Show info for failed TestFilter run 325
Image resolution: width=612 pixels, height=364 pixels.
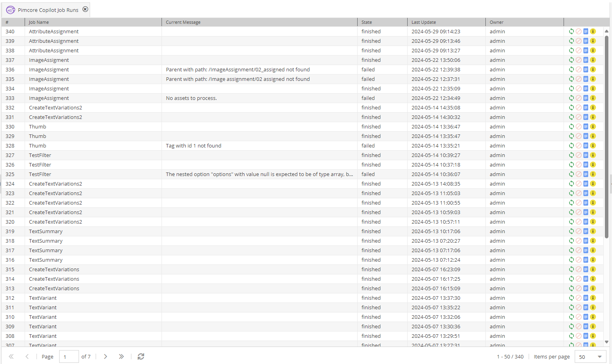coord(593,174)
